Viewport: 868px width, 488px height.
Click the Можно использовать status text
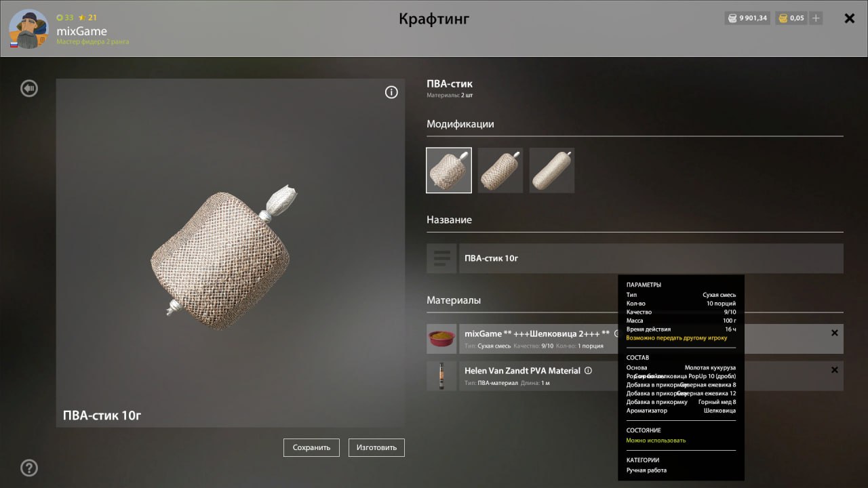click(x=656, y=441)
